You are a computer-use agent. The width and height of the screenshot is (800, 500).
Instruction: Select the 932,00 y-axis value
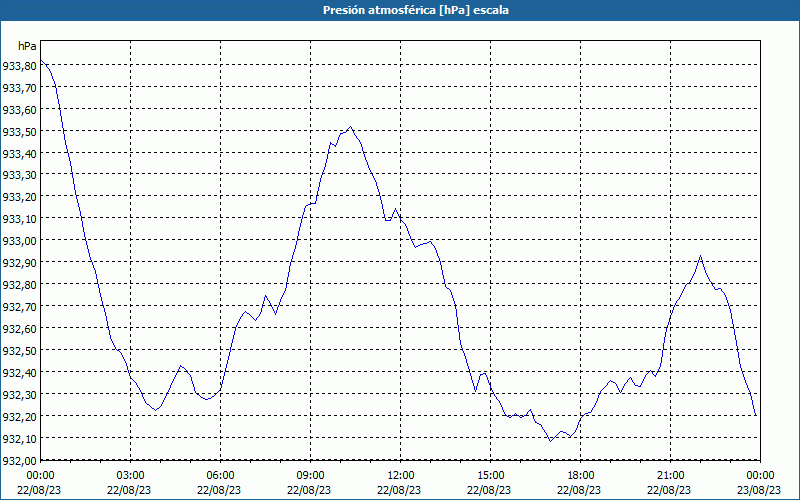(x=19, y=460)
